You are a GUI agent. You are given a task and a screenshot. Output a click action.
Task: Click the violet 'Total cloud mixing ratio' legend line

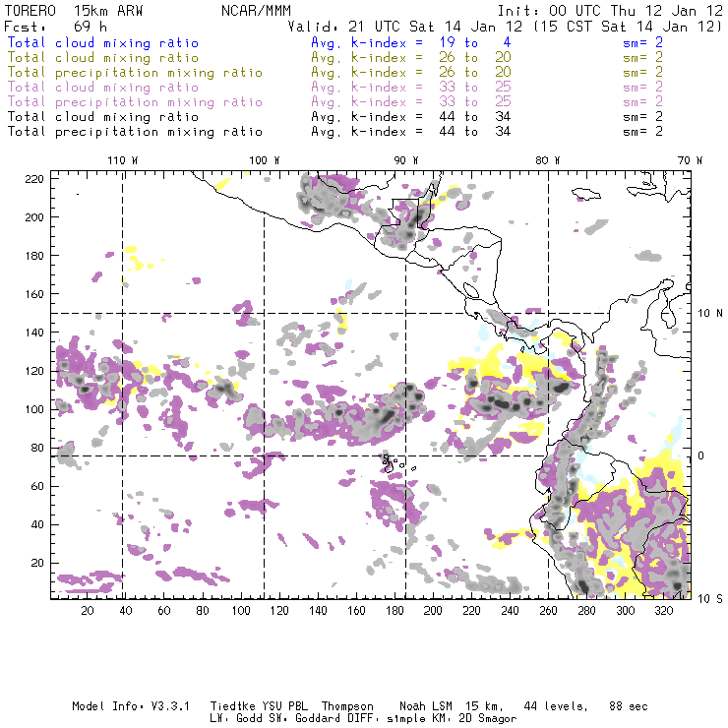tap(103, 88)
